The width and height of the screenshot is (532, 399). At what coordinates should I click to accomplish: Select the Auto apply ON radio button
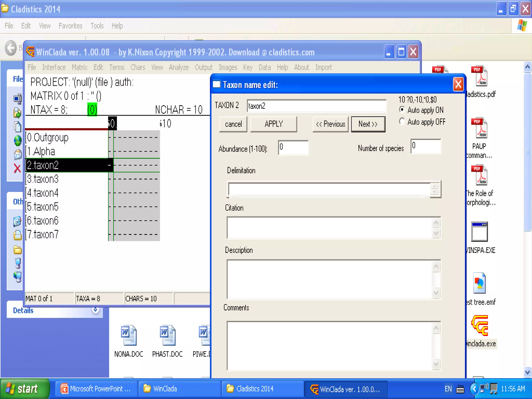click(402, 110)
